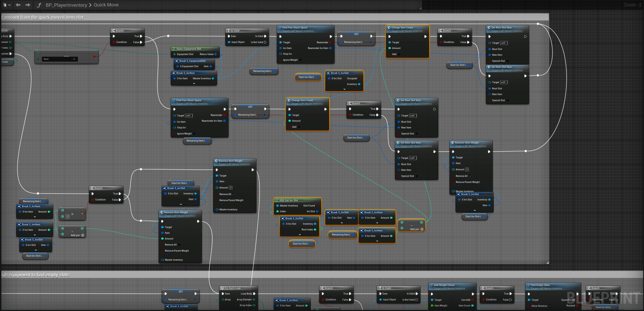Open the BP_PlayerInventory breadcrumb
Image resolution: width=644 pixels, height=311 pixels.
66,5
